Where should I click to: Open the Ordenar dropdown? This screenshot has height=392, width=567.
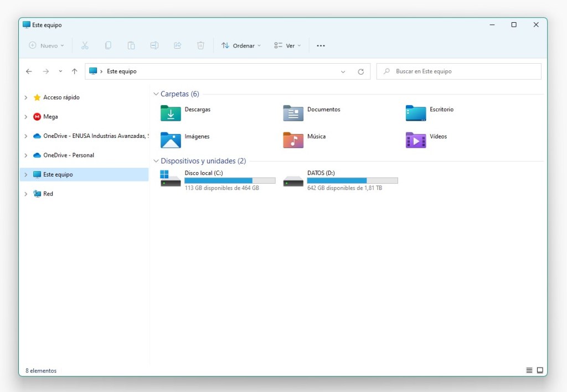[241, 45]
